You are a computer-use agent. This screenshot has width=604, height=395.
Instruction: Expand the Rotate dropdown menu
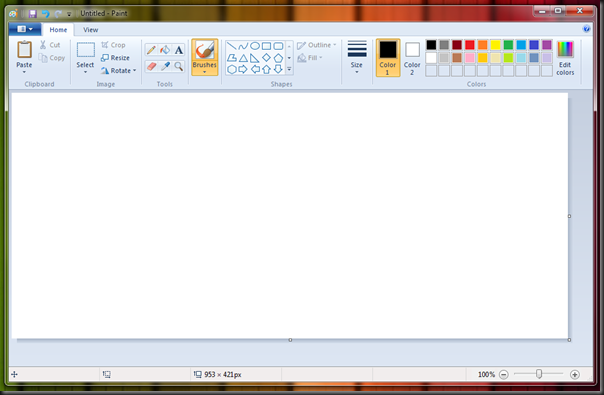pyautogui.click(x=134, y=71)
